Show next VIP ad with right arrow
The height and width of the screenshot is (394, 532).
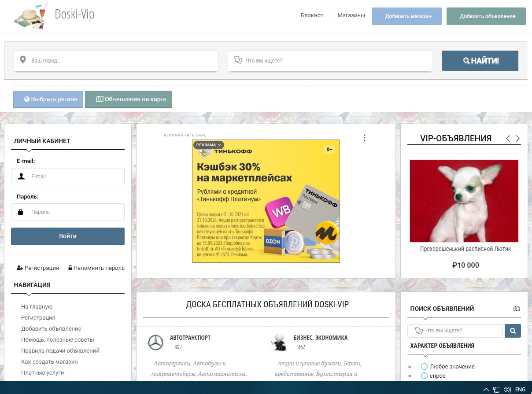(517, 139)
